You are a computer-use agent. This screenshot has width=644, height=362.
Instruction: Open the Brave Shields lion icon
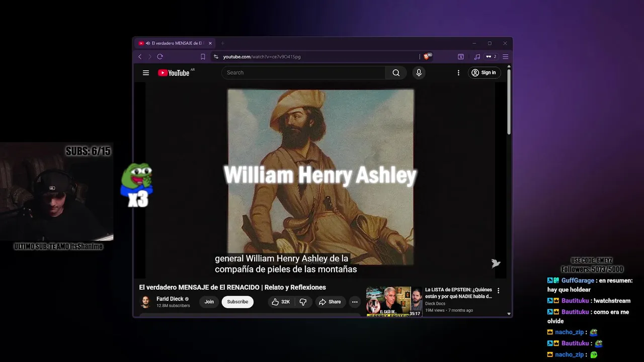tap(427, 57)
